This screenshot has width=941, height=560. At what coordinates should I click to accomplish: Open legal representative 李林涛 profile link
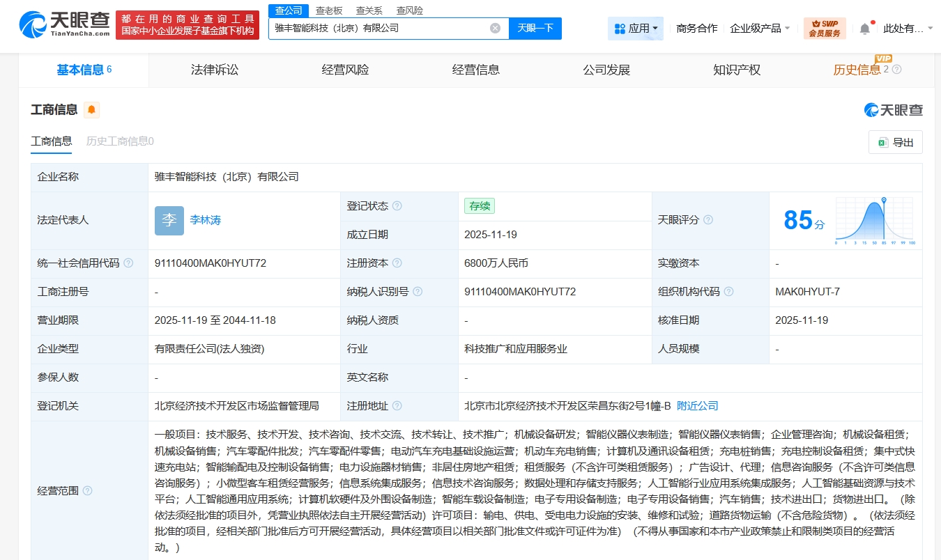click(204, 220)
